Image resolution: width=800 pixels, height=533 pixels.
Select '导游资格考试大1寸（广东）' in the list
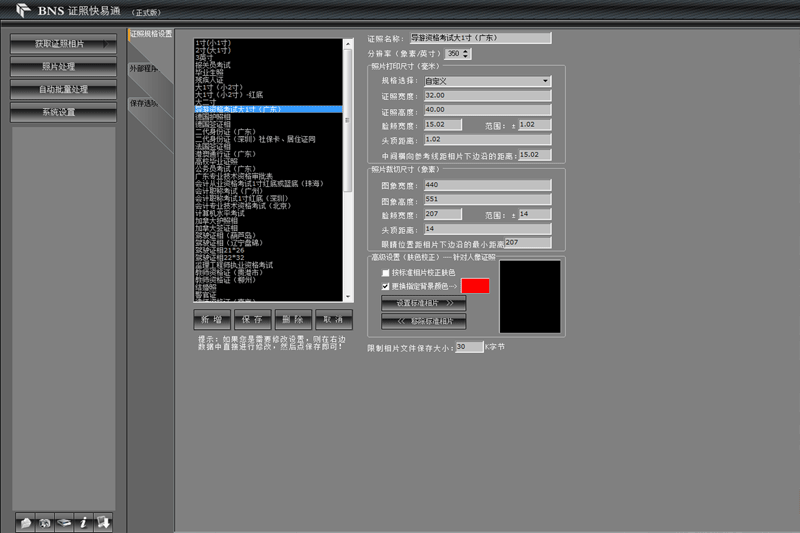pos(268,109)
